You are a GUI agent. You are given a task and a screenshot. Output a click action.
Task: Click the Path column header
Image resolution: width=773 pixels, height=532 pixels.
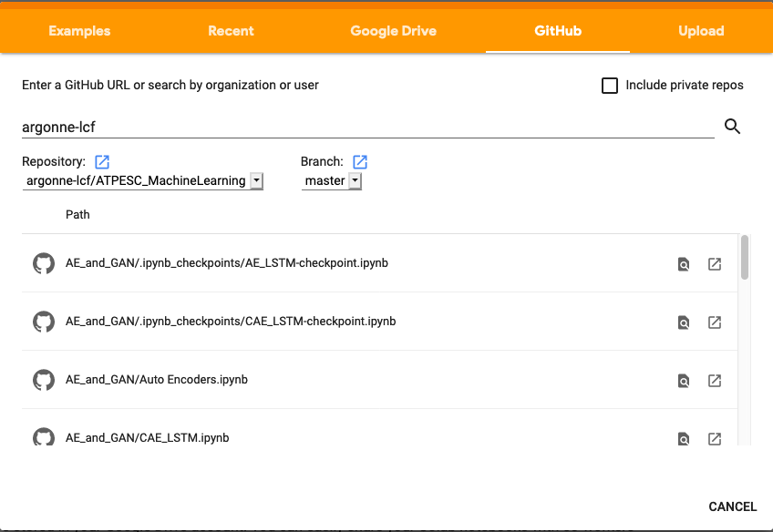77,215
